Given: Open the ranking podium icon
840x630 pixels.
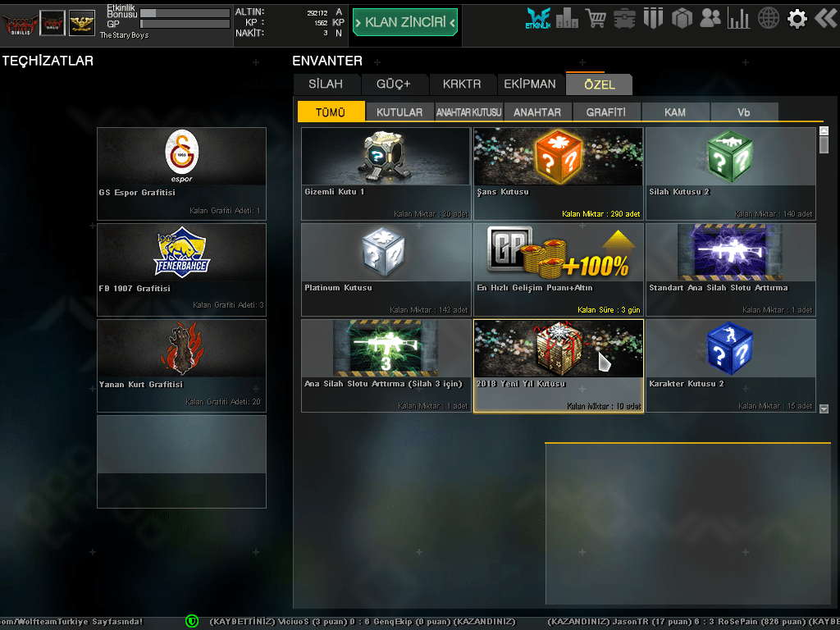Looking at the screenshot, I should pos(567,18).
